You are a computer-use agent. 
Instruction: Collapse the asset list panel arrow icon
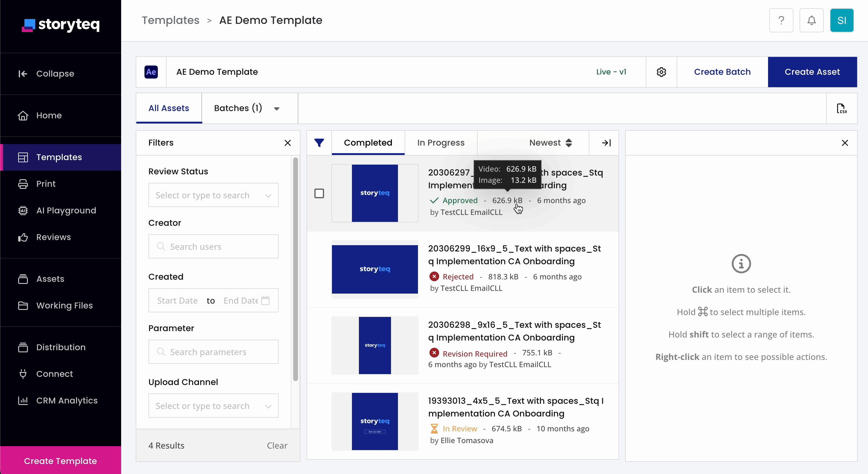click(606, 143)
